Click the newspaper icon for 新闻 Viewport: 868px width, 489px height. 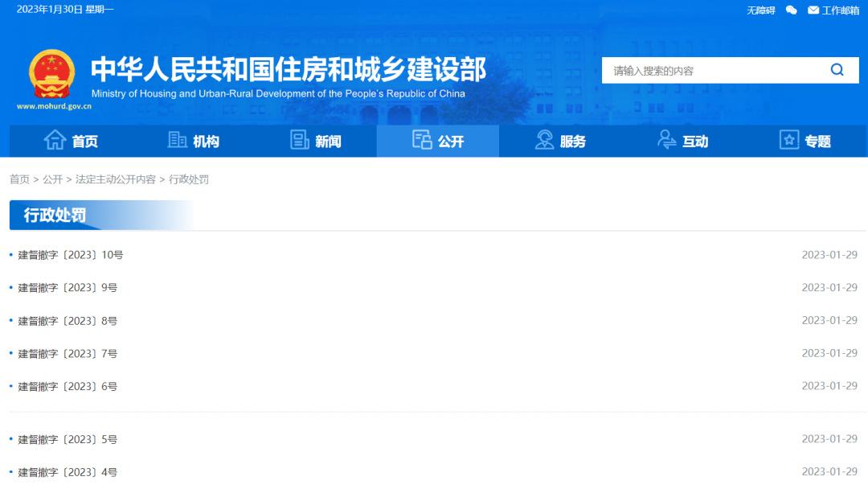(300, 141)
